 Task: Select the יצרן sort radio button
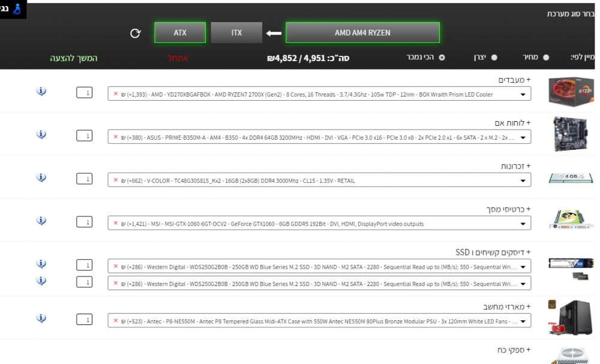494,58
